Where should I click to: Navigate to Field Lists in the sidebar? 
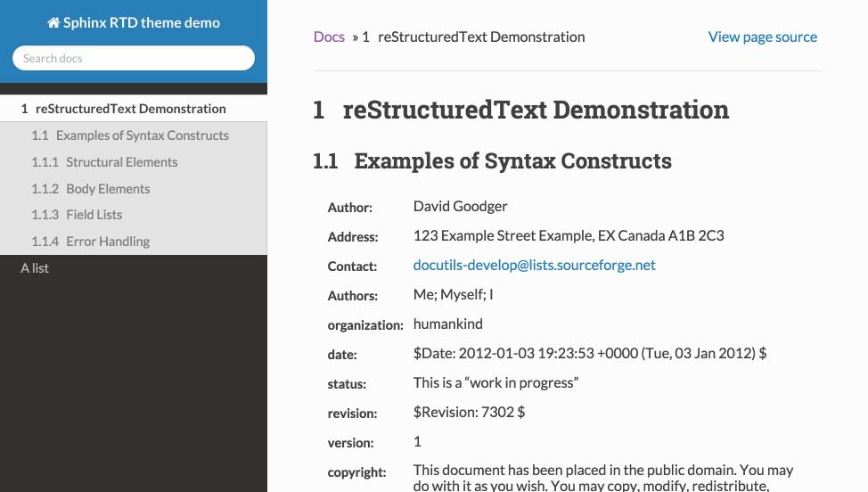[x=94, y=215]
